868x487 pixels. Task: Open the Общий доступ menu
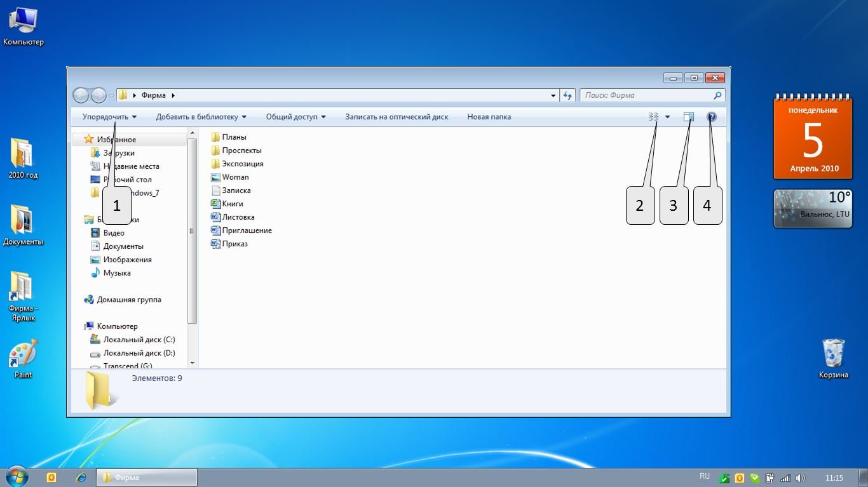point(295,117)
